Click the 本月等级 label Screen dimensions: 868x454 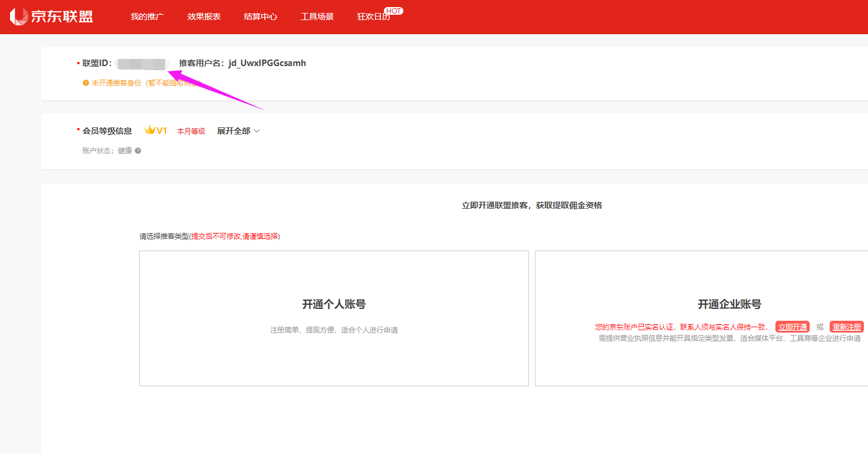[x=191, y=131]
